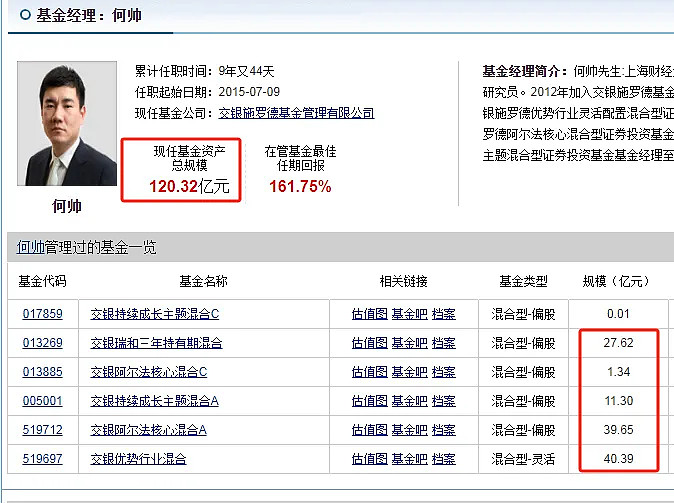Image resolution: width=674 pixels, height=503 pixels.
Task: Open 估值图 for fund 519697
Action: coord(370,459)
